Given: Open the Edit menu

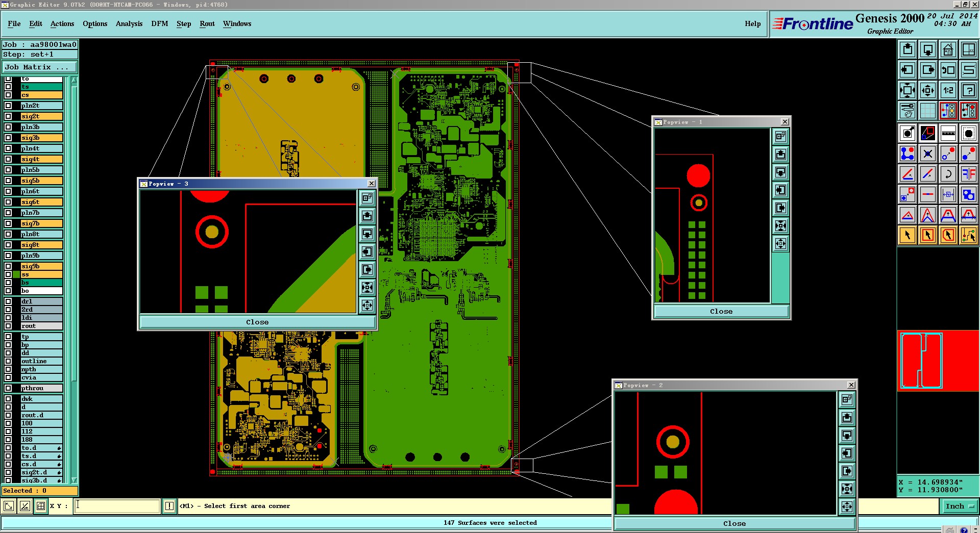Looking at the screenshot, I should tap(36, 24).
